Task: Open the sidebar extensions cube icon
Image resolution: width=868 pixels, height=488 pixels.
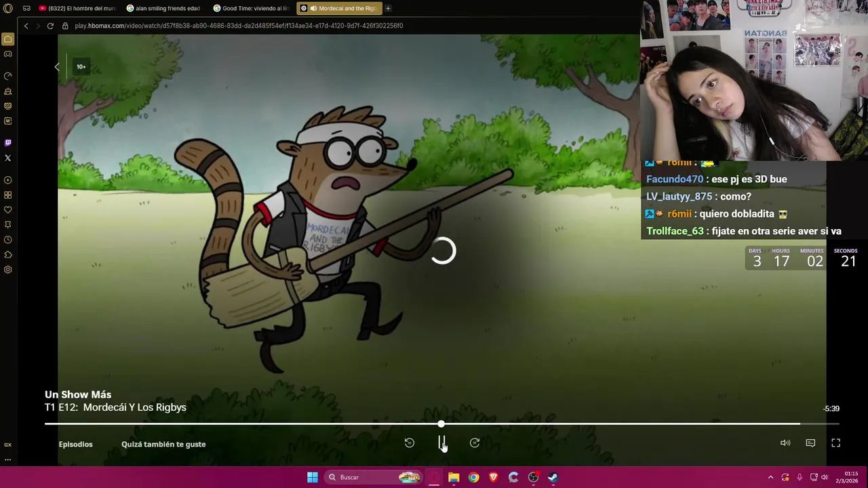Action: click(x=7, y=255)
